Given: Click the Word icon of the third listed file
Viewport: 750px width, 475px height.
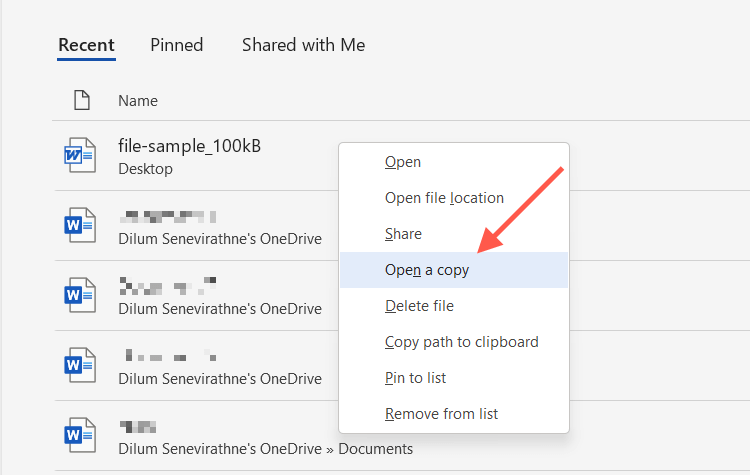Looking at the screenshot, I should point(79,296).
